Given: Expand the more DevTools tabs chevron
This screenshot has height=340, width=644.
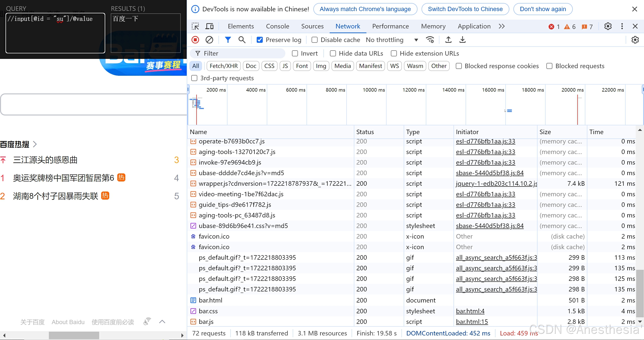Looking at the screenshot, I should click(x=502, y=26).
